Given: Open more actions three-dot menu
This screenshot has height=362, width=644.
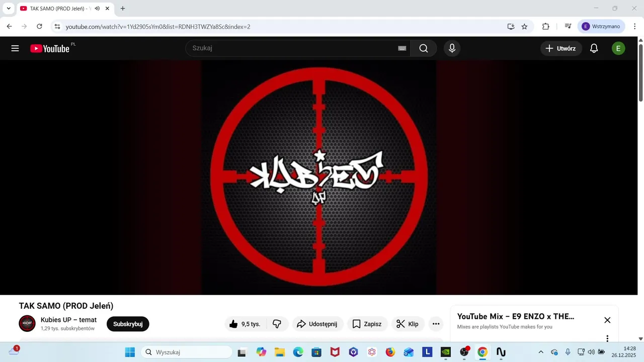Looking at the screenshot, I should point(436,324).
